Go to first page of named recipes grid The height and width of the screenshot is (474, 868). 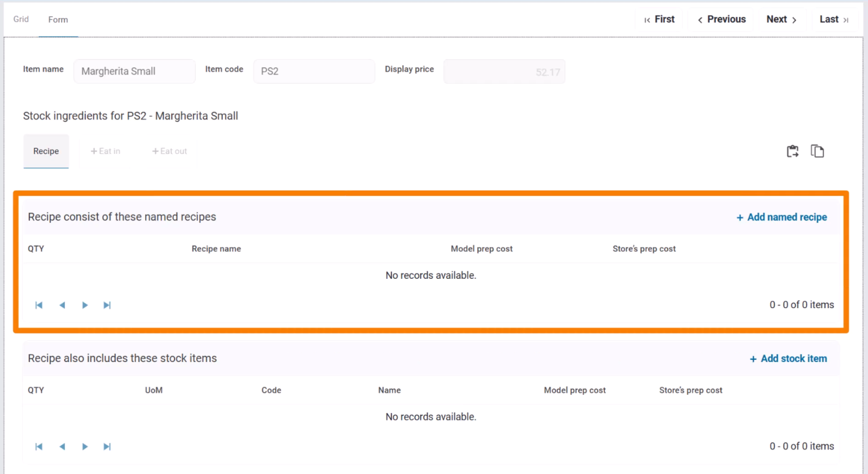tap(39, 305)
